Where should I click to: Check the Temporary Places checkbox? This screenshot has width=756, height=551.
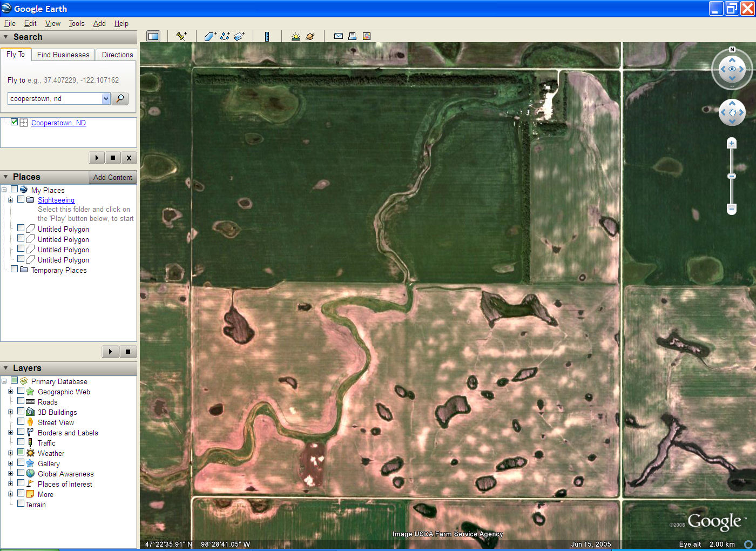click(14, 269)
